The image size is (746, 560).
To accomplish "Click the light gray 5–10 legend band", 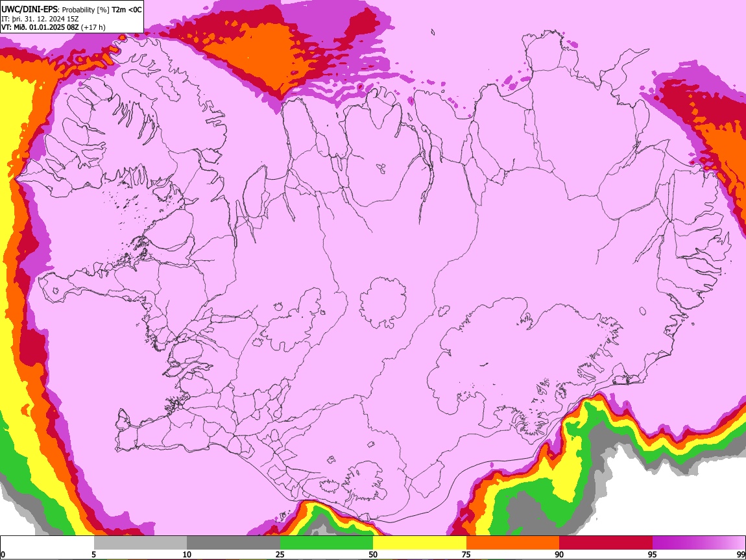I will pyautogui.click(x=140, y=542).
